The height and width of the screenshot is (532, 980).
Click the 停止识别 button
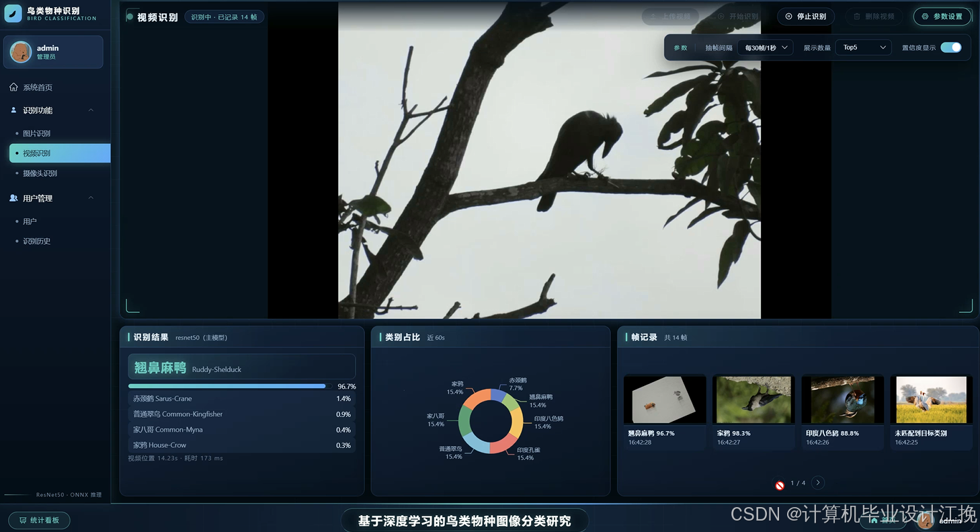[x=806, y=16]
